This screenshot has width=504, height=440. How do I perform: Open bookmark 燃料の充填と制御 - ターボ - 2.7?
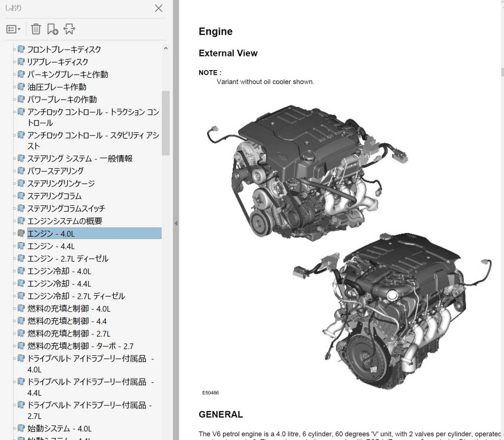[81, 346]
